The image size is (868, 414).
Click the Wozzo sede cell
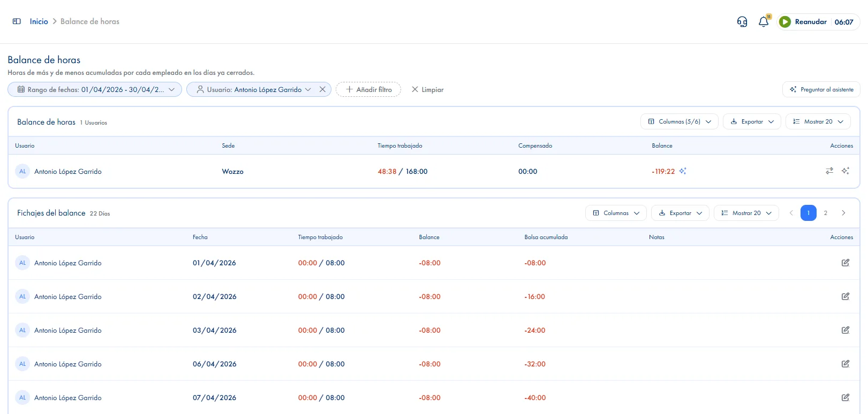(232, 172)
